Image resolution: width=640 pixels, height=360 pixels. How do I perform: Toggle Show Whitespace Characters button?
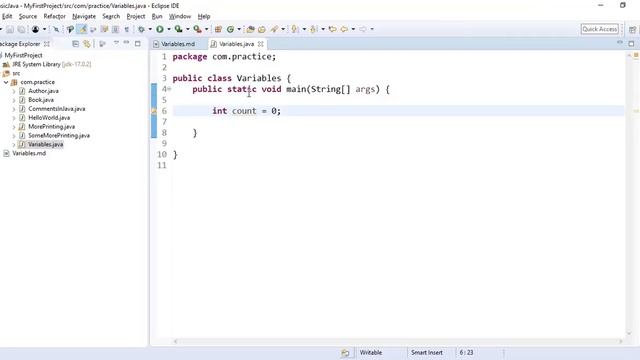pos(127,29)
